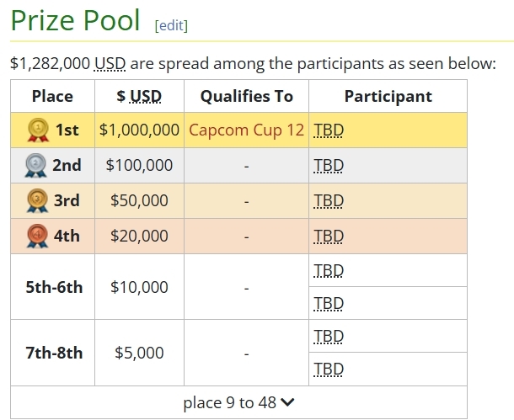Click the silver 2nd place medal icon

tap(35, 165)
